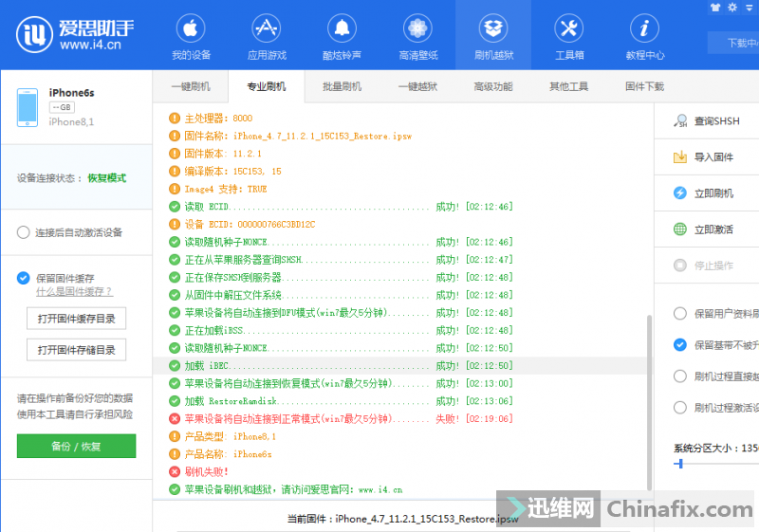Switch to 批量刷机 tab
Image resolution: width=759 pixels, height=532 pixels.
[x=342, y=86]
